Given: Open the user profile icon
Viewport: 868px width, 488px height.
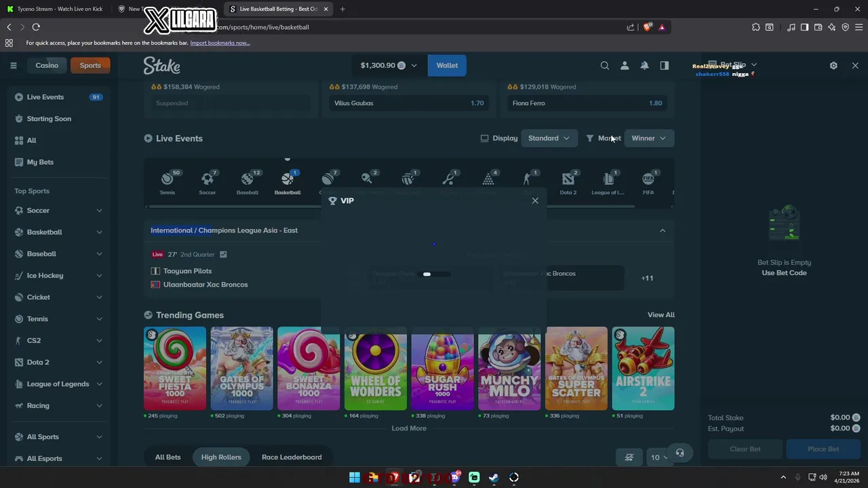Looking at the screenshot, I should tap(625, 66).
